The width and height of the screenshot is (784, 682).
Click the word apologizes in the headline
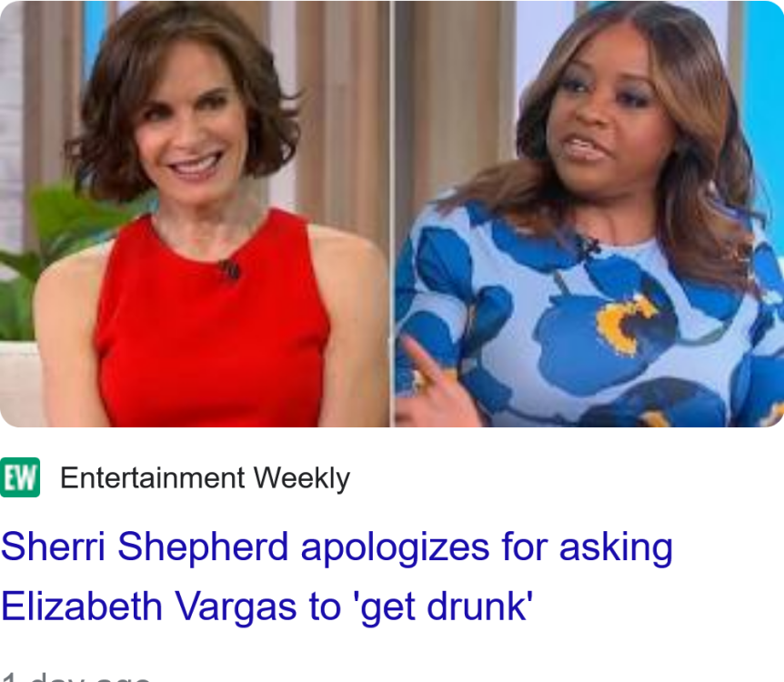click(396, 547)
